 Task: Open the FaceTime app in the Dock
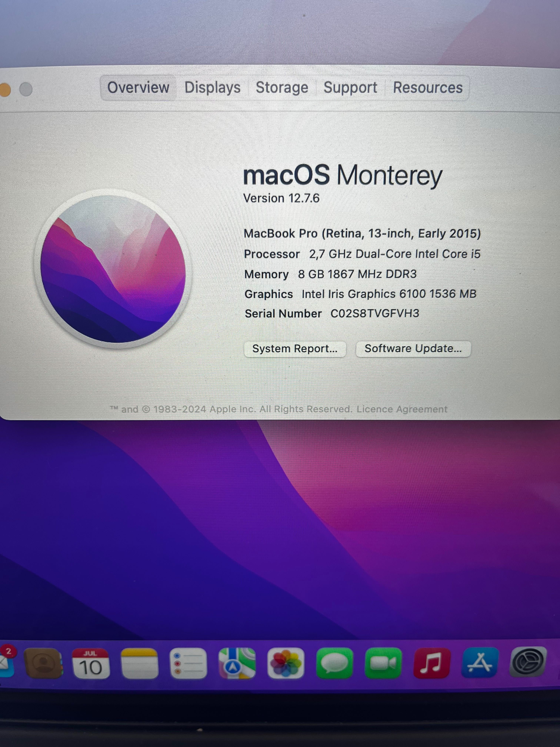(383, 663)
